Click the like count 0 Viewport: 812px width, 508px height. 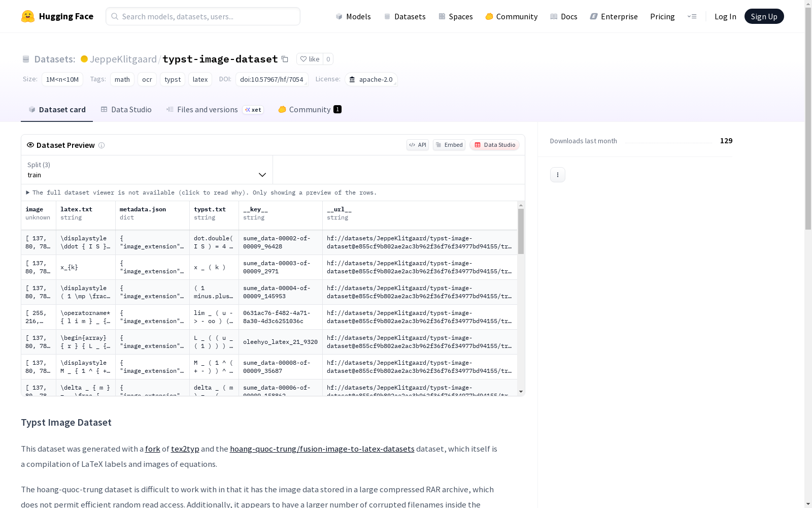click(x=328, y=59)
